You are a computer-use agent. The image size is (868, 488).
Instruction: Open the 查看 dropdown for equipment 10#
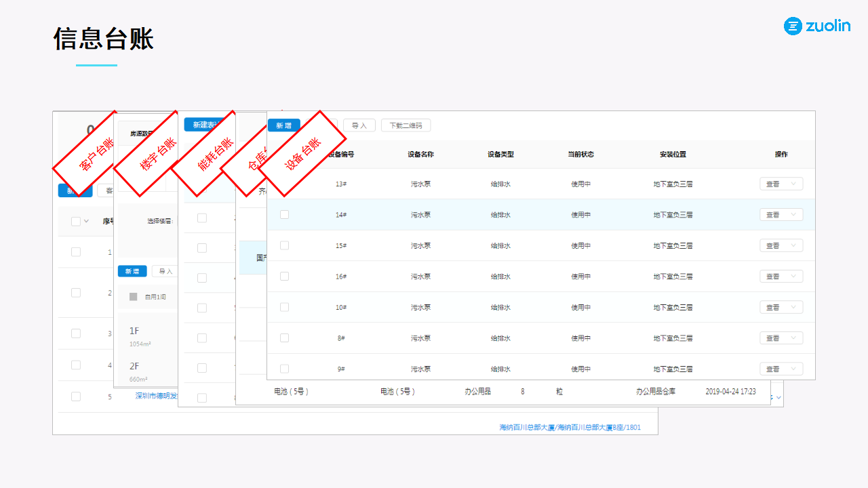pyautogui.click(x=781, y=307)
